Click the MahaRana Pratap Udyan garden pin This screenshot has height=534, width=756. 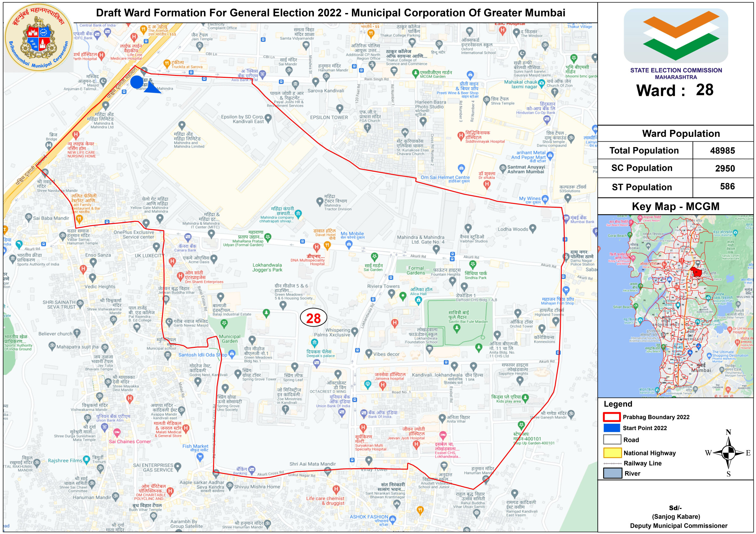tap(268, 237)
